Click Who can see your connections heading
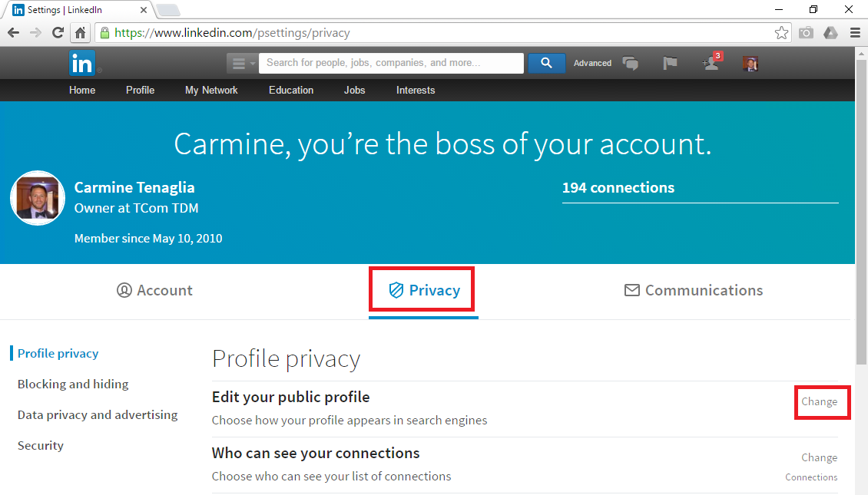 (x=316, y=453)
